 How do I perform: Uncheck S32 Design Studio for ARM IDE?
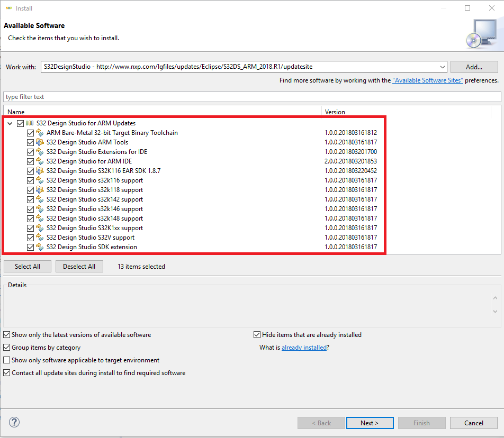[30, 161]
